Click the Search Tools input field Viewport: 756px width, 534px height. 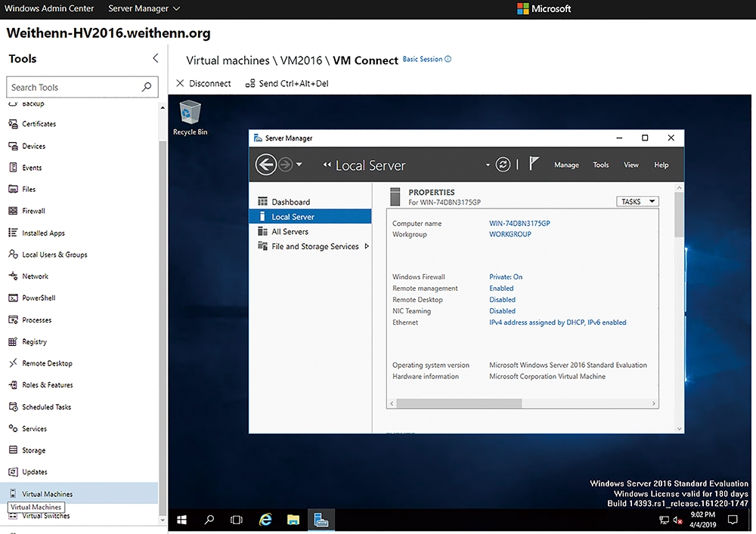(82, 87)
